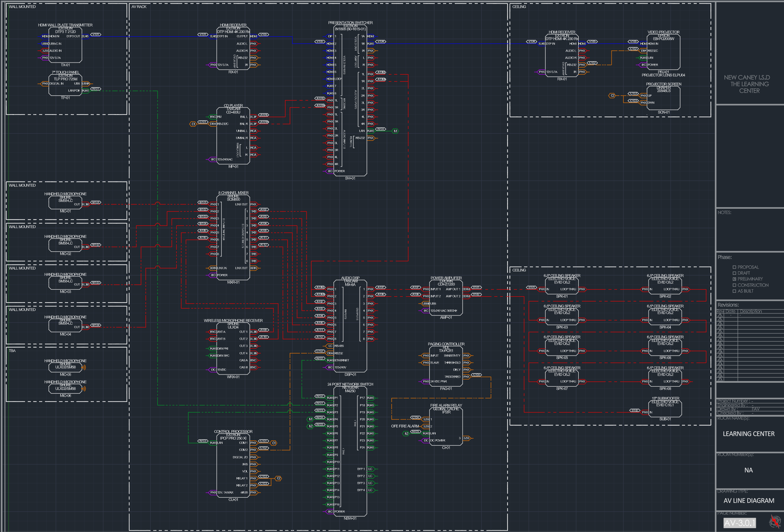Click the LEARNING CENTER room name text

pyautogui.click(x=748, y=434)
